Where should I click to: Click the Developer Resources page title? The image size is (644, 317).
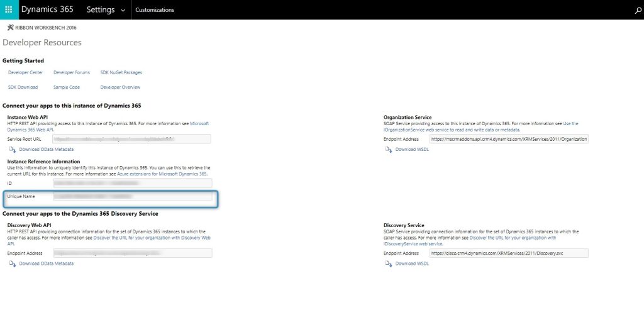coord(42,43)
